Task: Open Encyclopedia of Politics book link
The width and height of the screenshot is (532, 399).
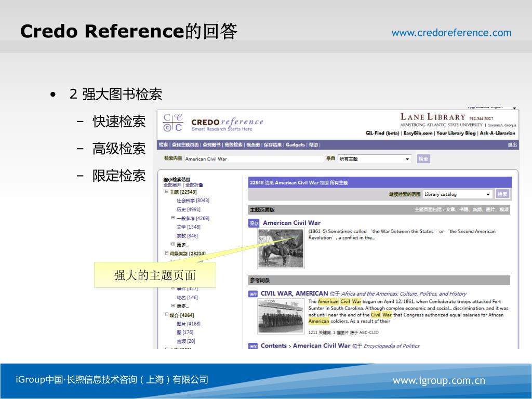Action: 392,346
